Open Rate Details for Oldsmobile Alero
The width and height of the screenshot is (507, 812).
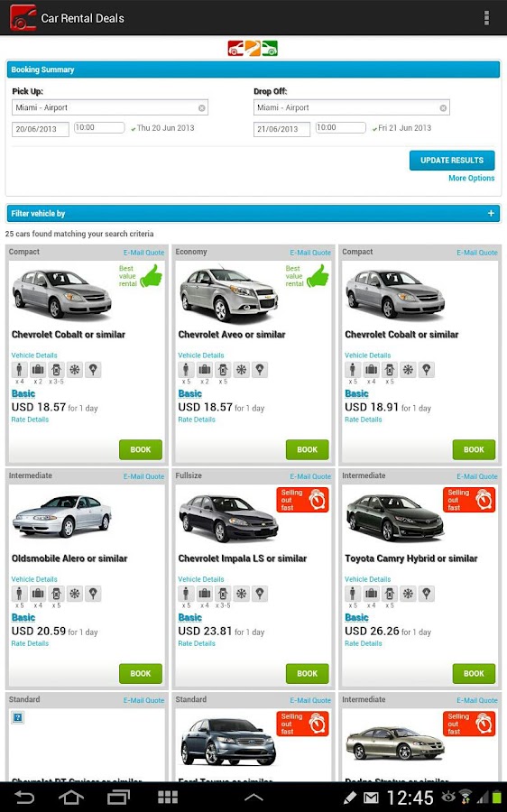click(x=30, y=643)
